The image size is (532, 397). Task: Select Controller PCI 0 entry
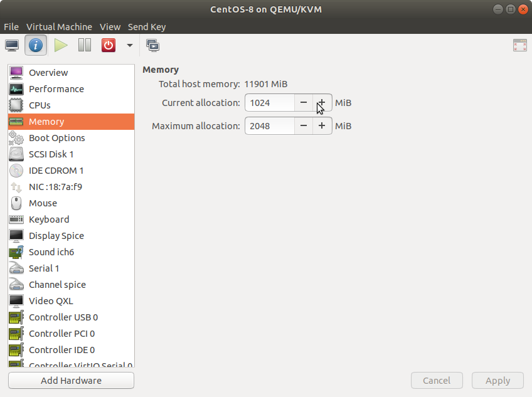[72, 333]
